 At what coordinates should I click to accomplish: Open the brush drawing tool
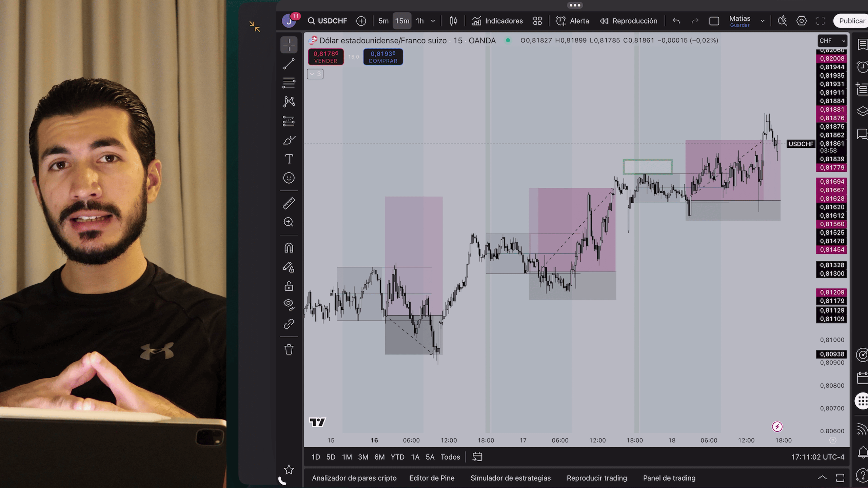click(x=289, y=140)
